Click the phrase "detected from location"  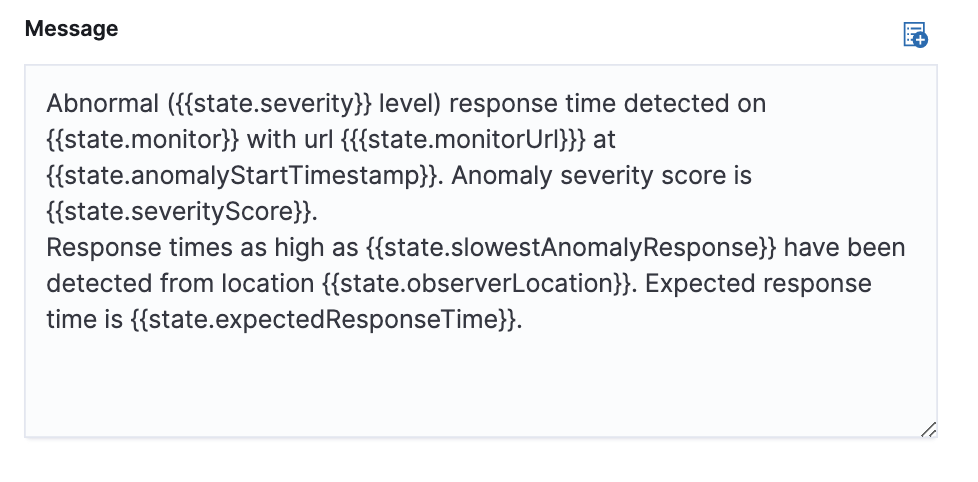pyautogui.click(x=180, y=283)
